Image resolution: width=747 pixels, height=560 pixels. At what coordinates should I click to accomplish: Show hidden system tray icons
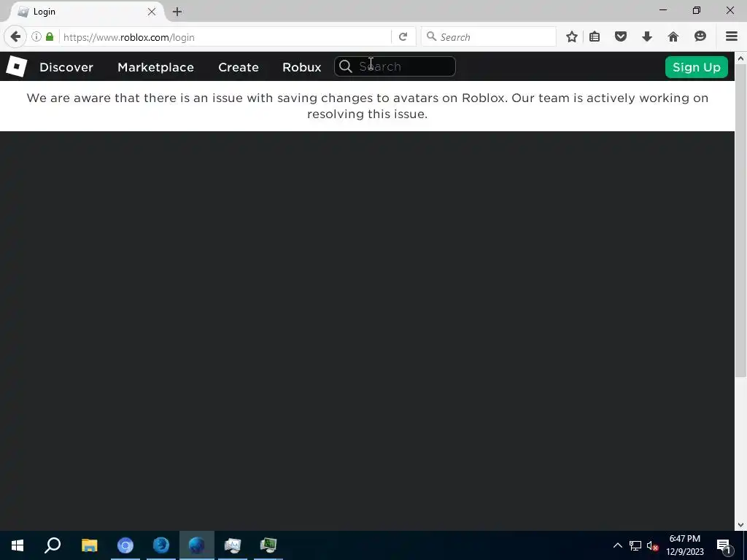click(617, 545)
